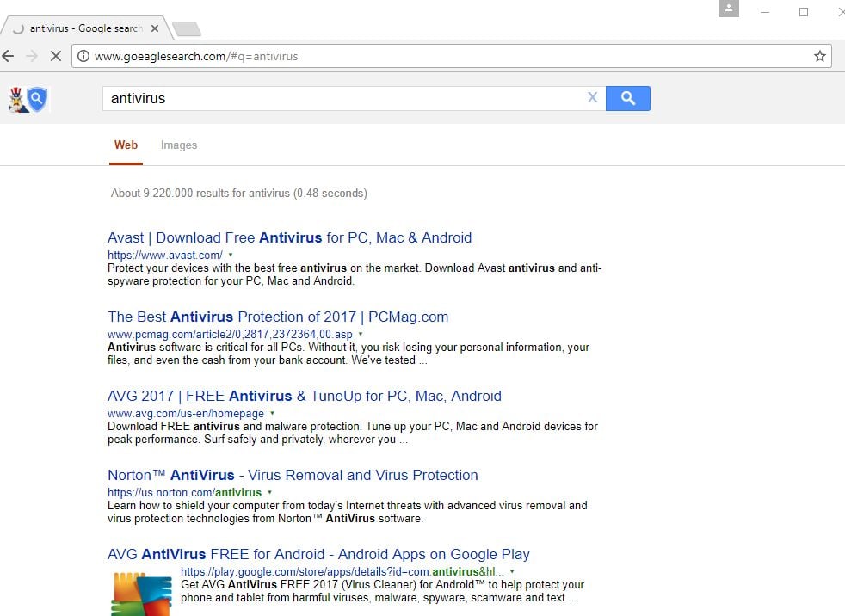
Task: Clear the search box with the X
Action: coord(592,97)
